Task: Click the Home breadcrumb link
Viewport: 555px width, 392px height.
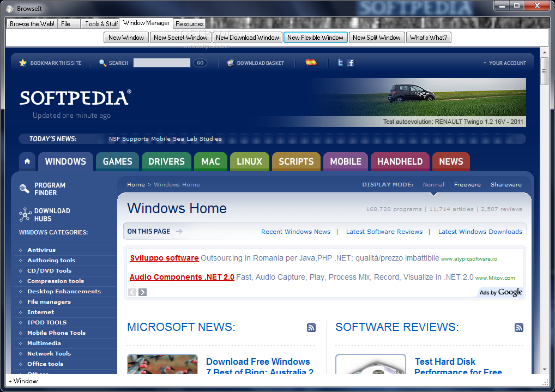Action: point(136,184)
